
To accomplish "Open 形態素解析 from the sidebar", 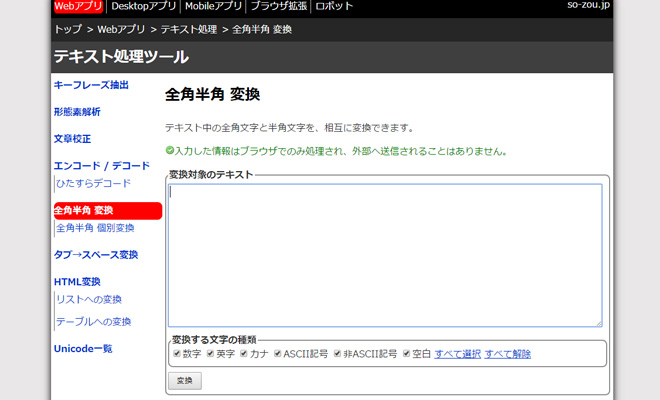I will (x=77, y=112).
